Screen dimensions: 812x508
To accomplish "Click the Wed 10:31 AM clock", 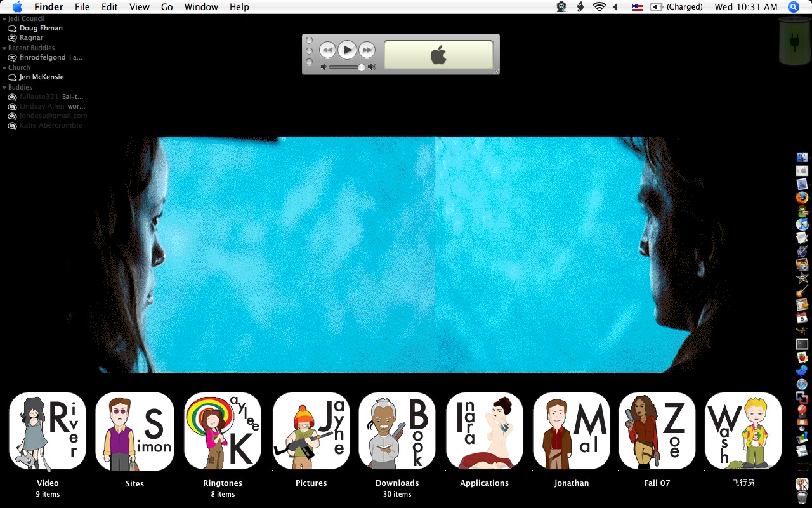I will pyautogui.click(x=746, y=7).
